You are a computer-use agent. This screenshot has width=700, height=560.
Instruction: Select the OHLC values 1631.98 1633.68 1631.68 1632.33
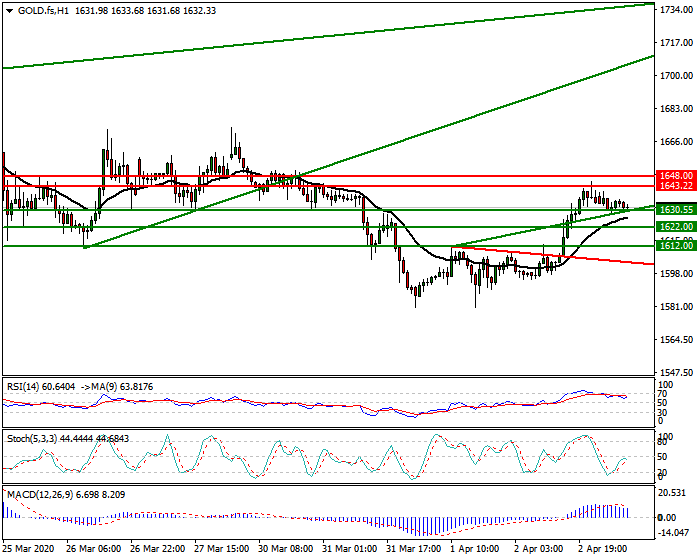coord(146,11)
